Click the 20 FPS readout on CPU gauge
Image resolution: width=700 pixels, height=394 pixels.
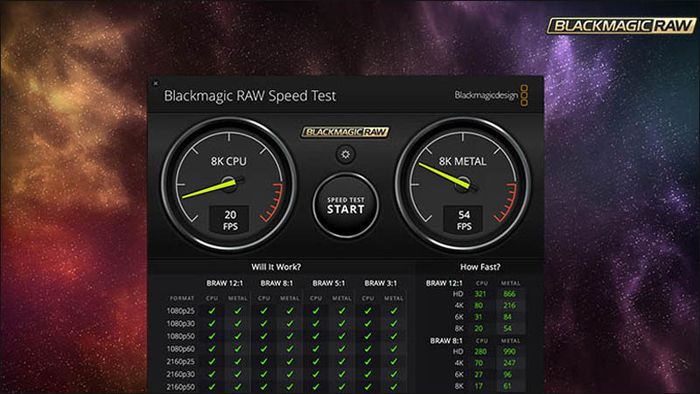pyautogui.click(x=230, y=220)
